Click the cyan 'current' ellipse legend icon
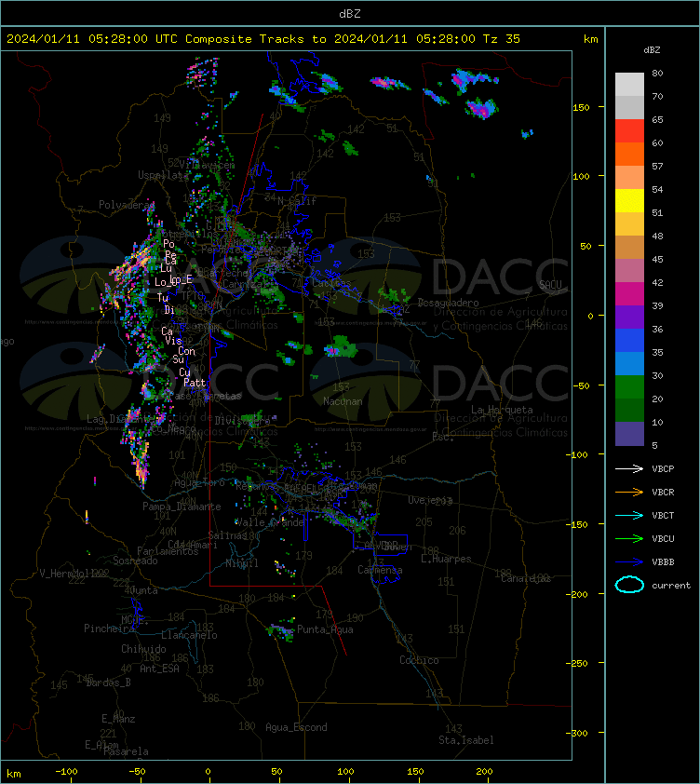 point(629,585)
